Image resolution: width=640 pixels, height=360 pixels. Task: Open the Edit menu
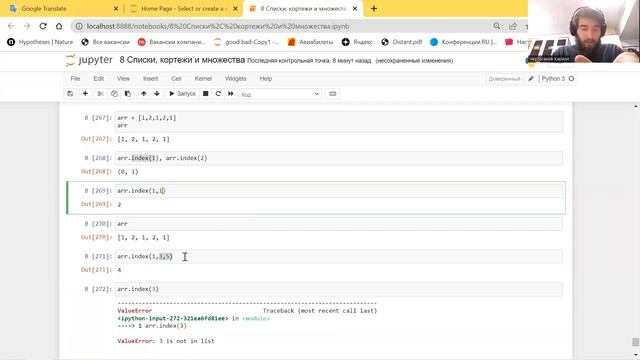click(x=99, y=79)
